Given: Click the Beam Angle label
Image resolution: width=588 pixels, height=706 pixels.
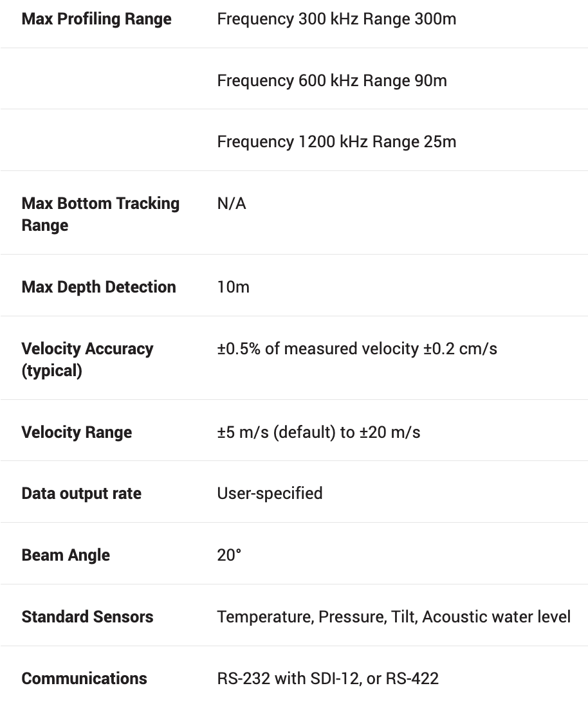Looking at the screenshot, I should pos(66,556).
